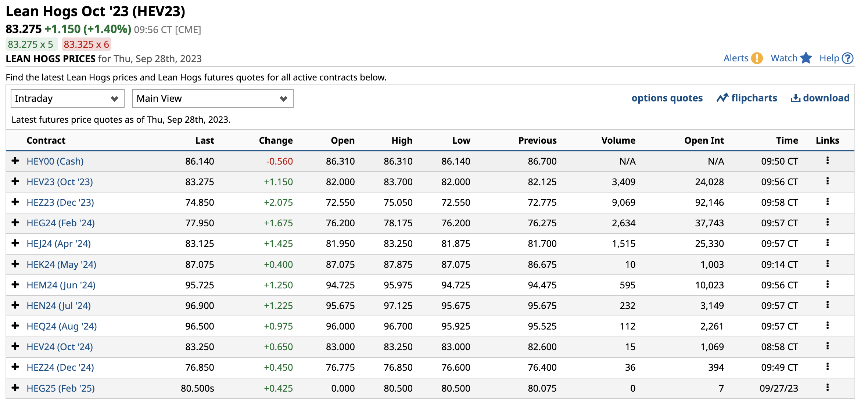Sort table by Change column header
868x410 pixels.
pyautogui.click(x=276, y=140)
